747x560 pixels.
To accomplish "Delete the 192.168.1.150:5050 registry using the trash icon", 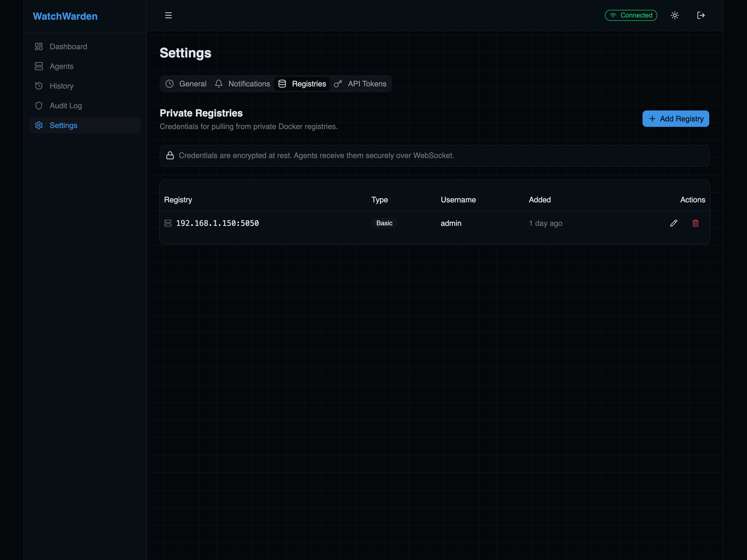I will click(x=695, y=223).
